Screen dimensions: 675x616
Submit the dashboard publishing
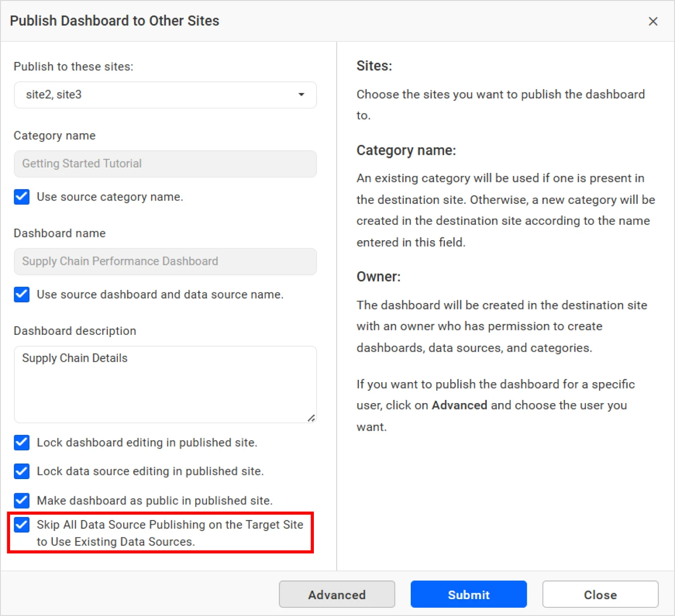tap(468, 594)
